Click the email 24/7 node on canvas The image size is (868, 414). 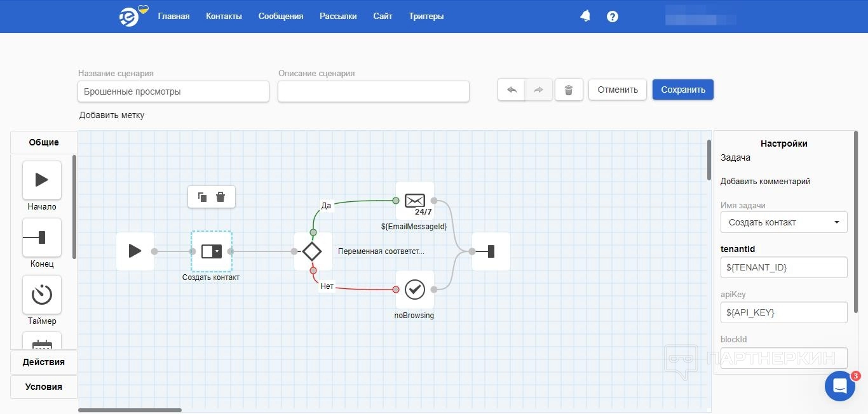415,201
